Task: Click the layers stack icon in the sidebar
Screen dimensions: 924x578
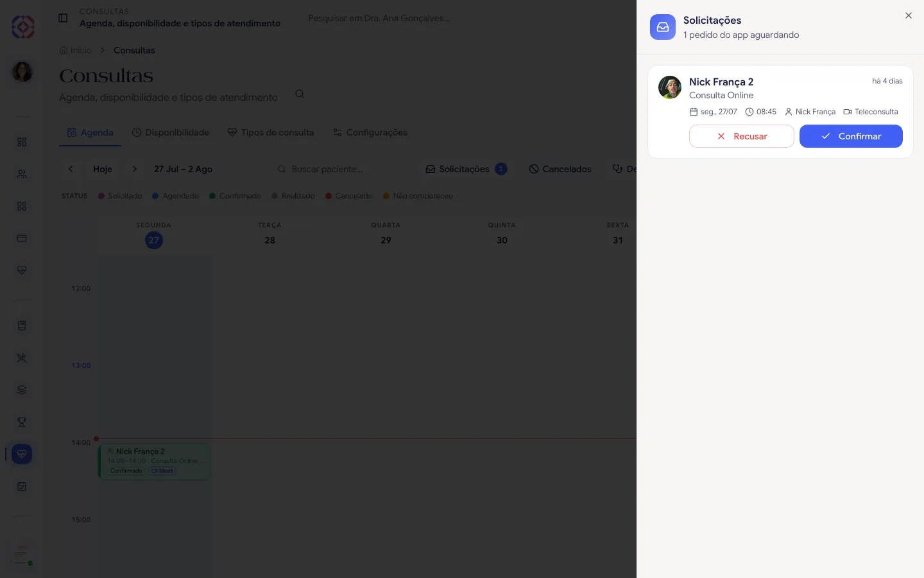Action: 22,390
